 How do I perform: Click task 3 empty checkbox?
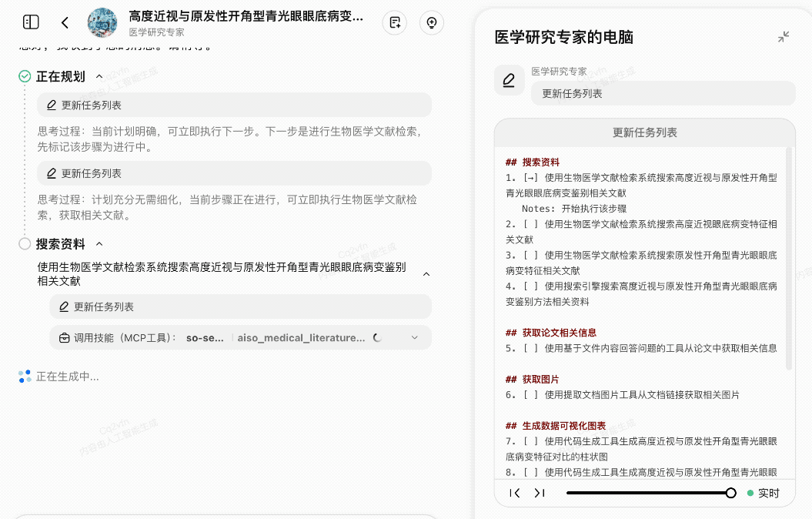click(530, 256)
